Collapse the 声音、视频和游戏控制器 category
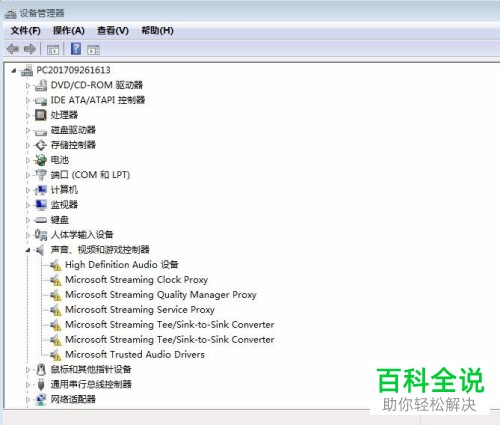 pos(28,250)
